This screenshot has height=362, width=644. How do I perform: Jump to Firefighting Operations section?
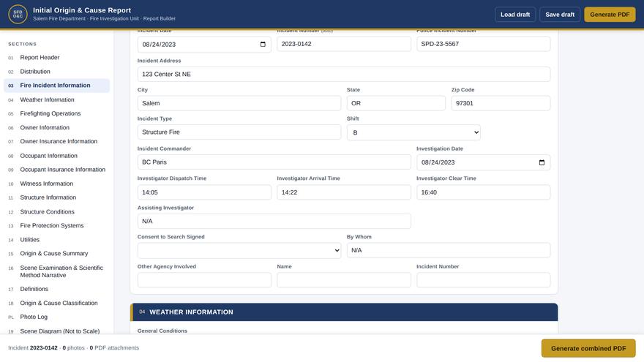56,113
